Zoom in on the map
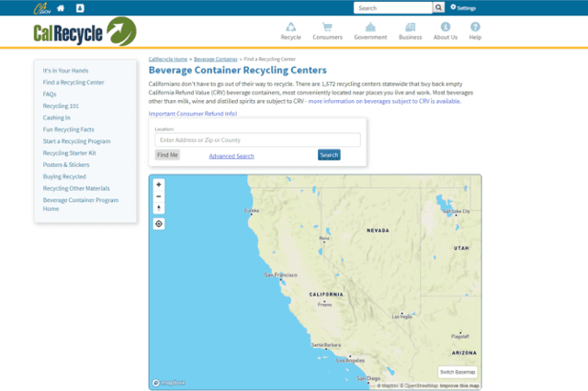This screenshot has height=391, width=588. 159,184
